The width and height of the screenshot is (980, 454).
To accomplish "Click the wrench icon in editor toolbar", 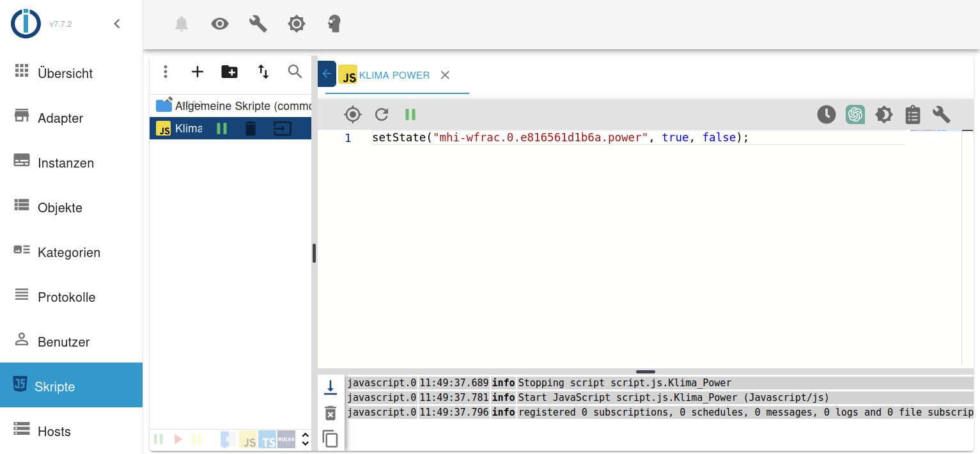I will pyautogui.click(x=941, y=114).
